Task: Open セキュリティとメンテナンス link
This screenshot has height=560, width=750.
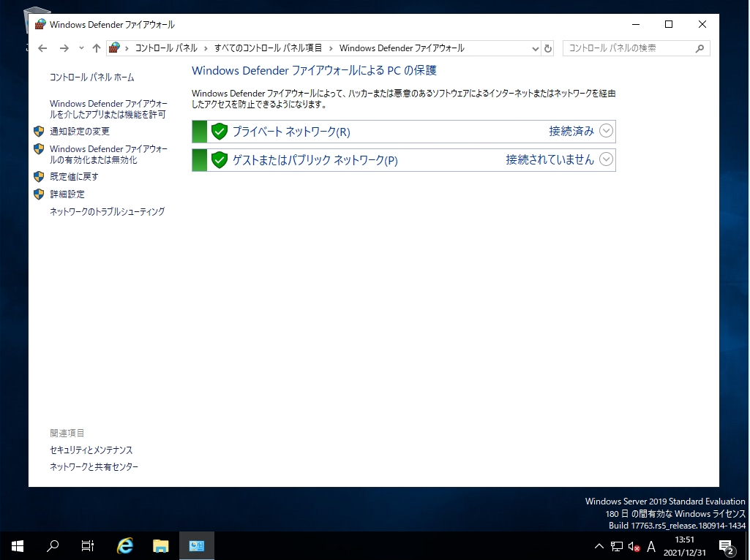Action: click(x=91, y=450)
